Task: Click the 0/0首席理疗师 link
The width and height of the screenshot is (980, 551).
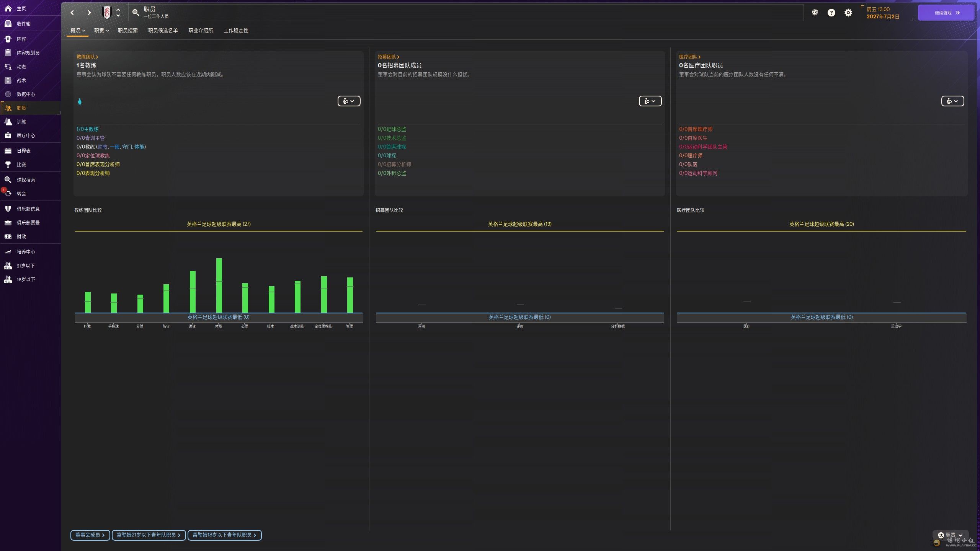Action: click(696, 129)
